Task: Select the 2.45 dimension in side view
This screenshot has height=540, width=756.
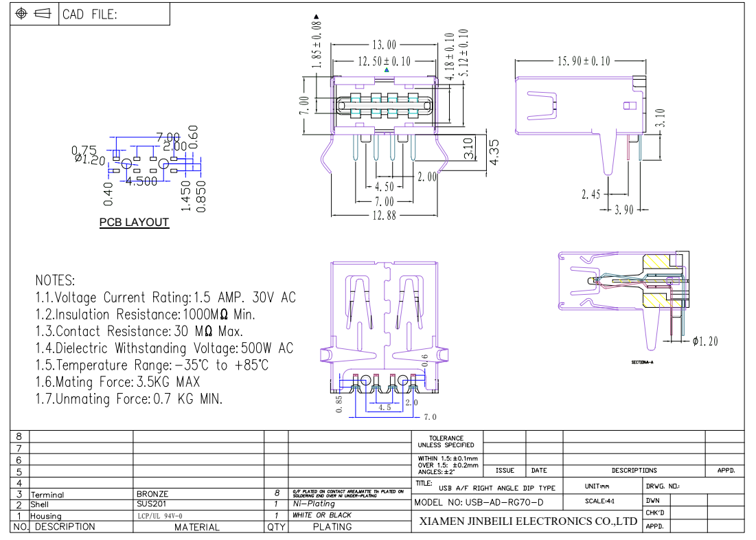Action: pyautogui.click(x=591, y=194)
